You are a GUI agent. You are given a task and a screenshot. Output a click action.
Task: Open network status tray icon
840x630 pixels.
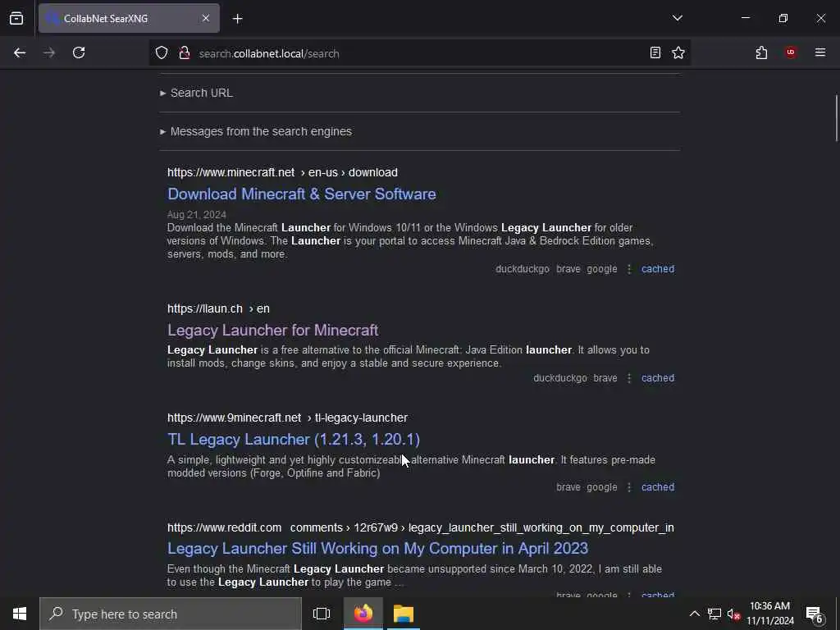click(x=714, y=614)
